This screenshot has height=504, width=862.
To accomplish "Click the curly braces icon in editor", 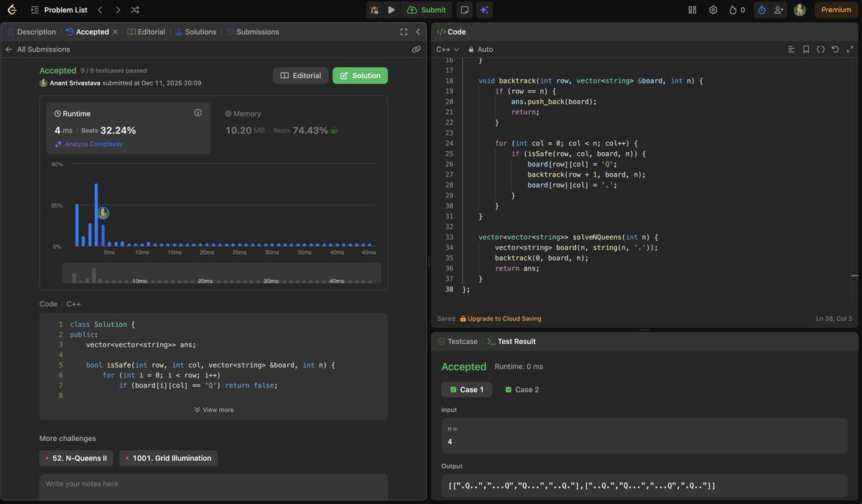I will (820, 50).
